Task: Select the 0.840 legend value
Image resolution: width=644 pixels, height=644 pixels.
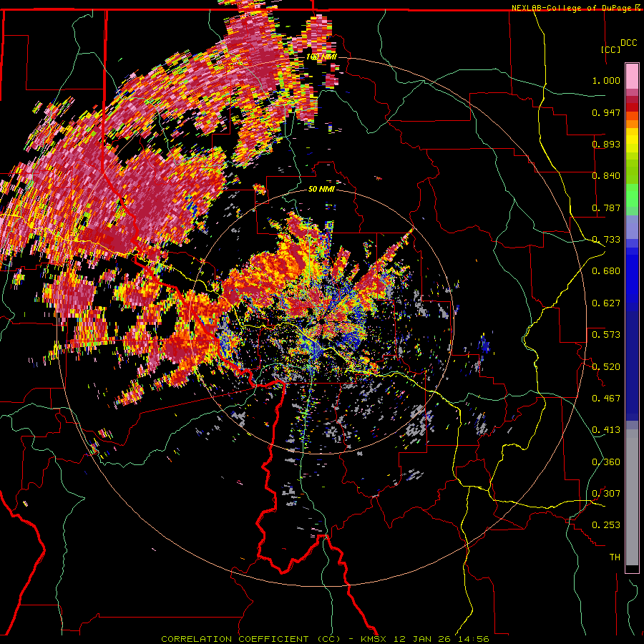Action: [606, 176]
